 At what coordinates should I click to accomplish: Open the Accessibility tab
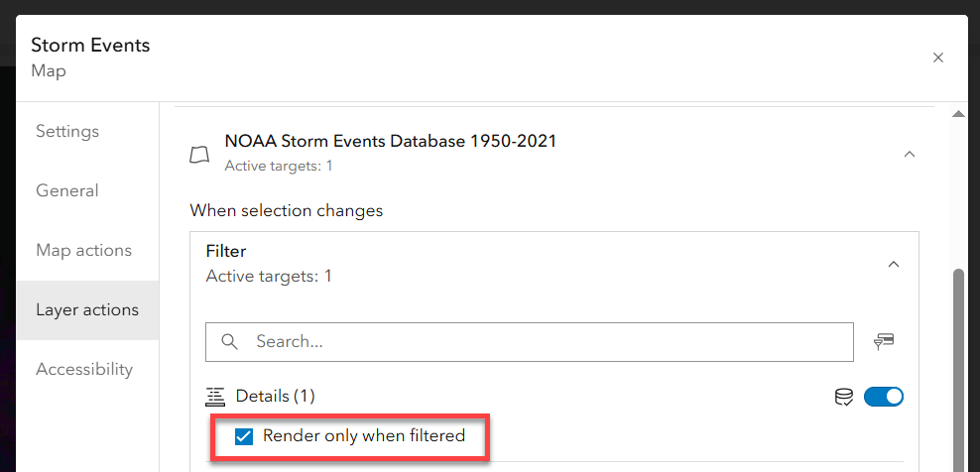[x=84, y=369]
